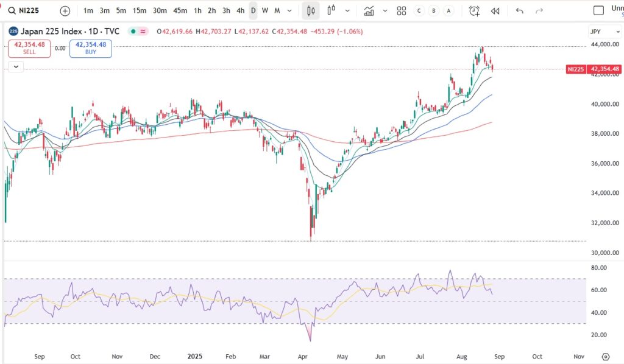Open the Indicators menu from the toolbar
Viewport: 624px width, 364px height.
pos(370,10)
